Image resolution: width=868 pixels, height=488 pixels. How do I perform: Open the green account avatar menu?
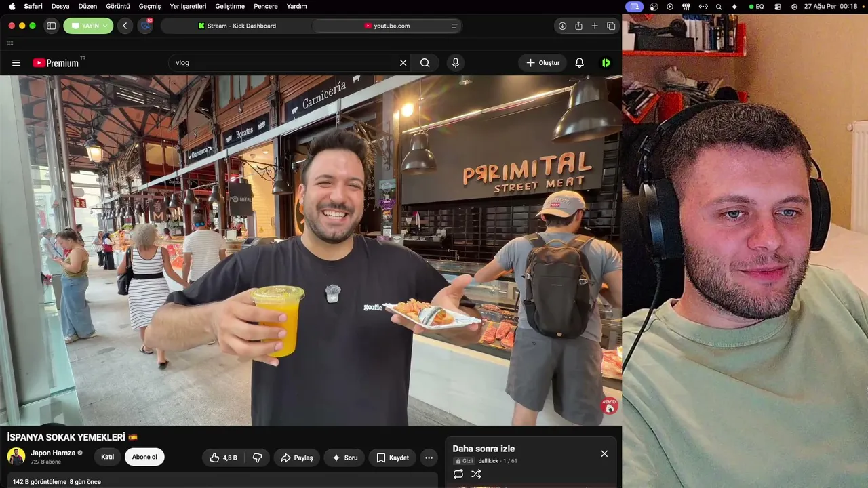point(606,63)
